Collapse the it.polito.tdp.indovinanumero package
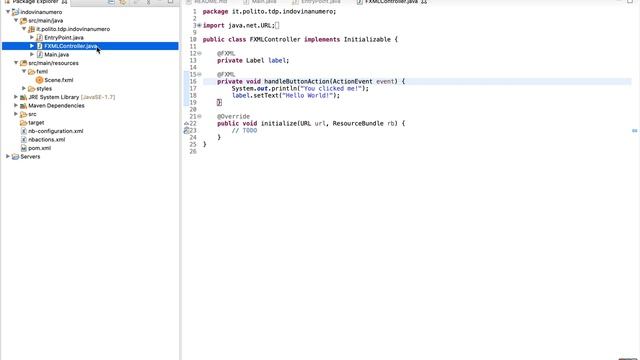The image size is (640, 360). [x=24, y=29]
